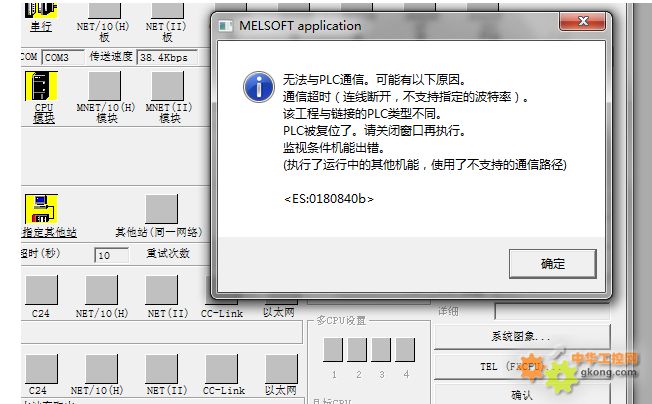
Task: Select the lower row CC-Link icon
Action: [222, 369]
